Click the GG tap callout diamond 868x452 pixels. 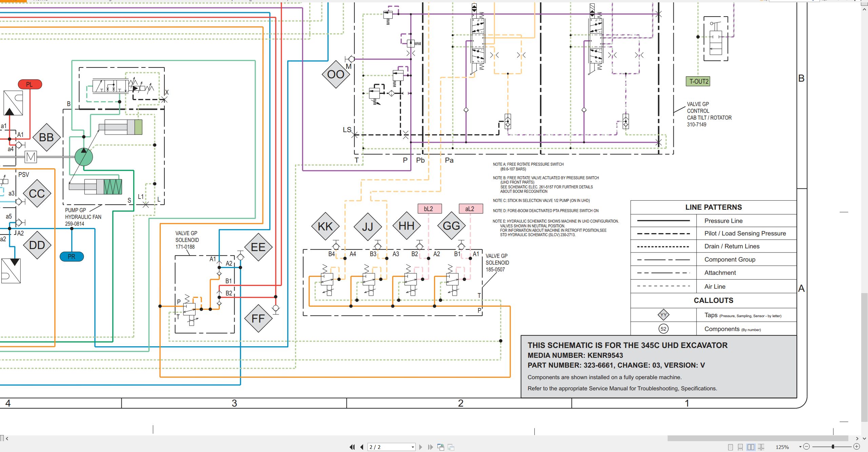pyautogui.click(x=452, y=226)
